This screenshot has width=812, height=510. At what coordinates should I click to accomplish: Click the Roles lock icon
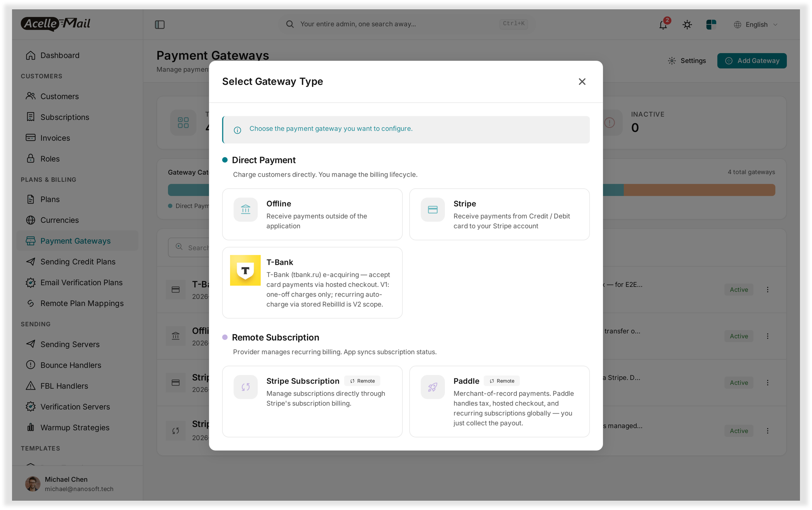[30, 158]
